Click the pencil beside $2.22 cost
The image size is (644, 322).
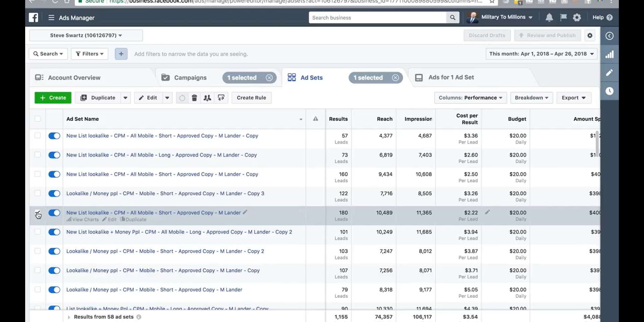click(487, 212)
